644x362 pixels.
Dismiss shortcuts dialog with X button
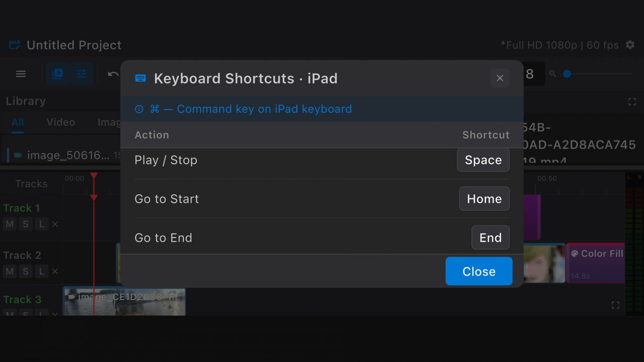(x=500, y=78)
